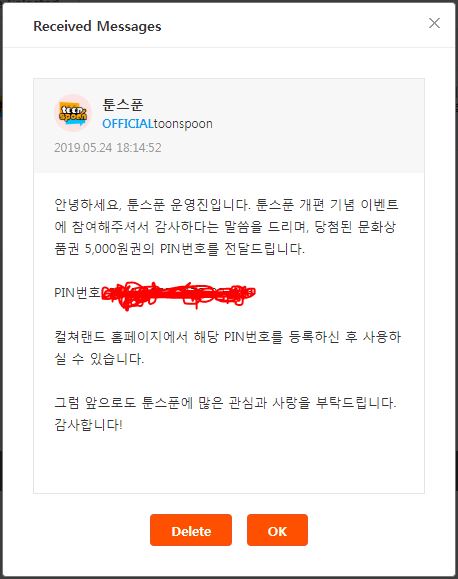
Task: Confirm the message with OK
Action: coord(277,530)
